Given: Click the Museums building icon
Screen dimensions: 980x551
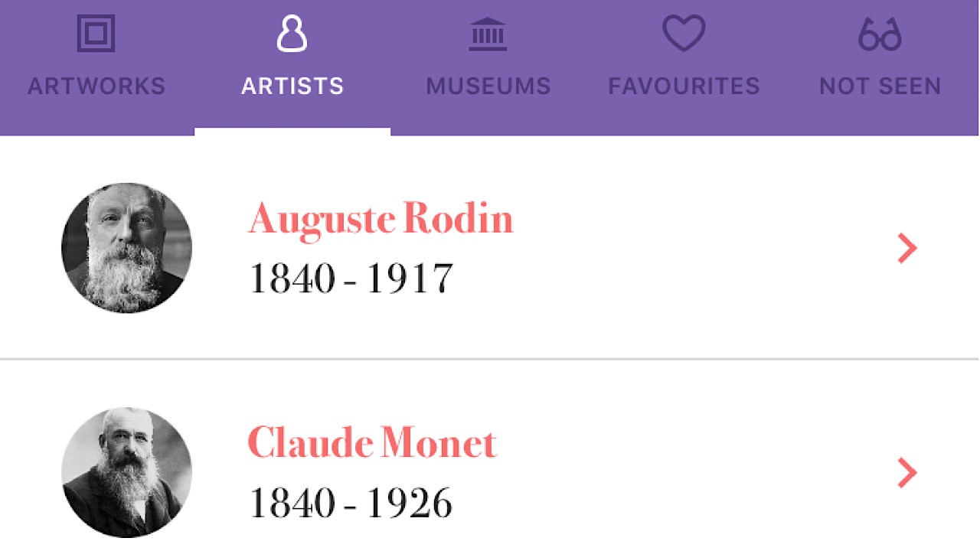Looking at the screenshot, I should tap(488, 34).
